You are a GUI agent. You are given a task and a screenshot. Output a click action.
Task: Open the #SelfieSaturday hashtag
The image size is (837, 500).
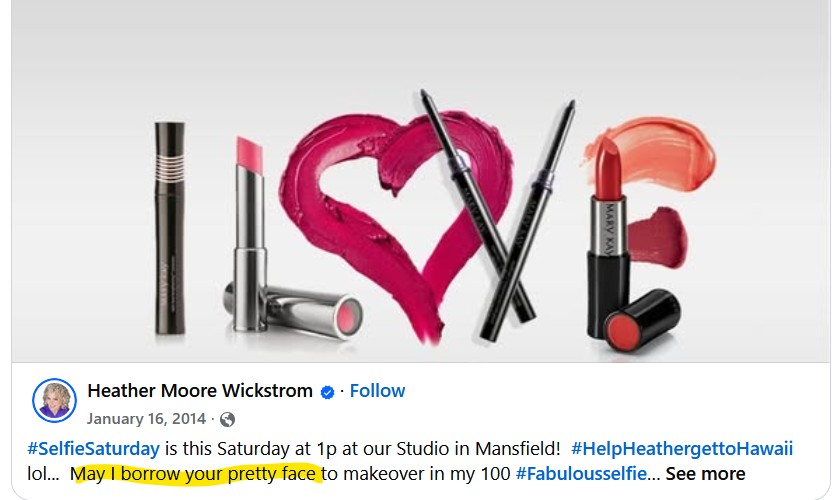point(93,448)
